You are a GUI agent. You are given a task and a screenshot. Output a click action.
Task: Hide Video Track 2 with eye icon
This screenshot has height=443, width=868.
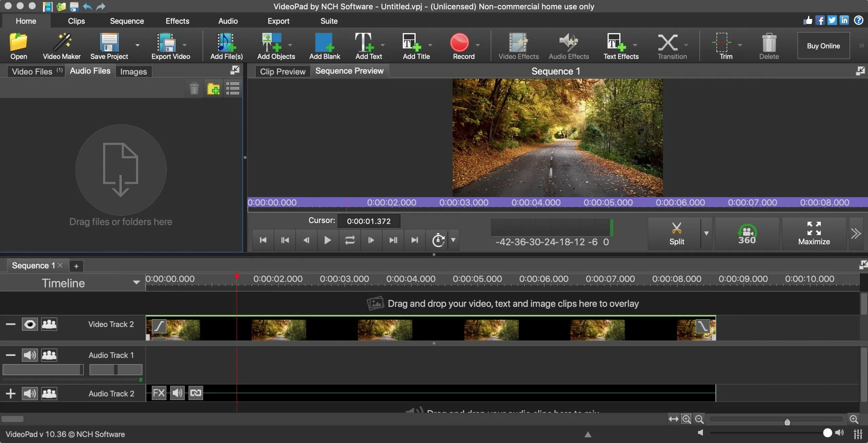point(30,324)
